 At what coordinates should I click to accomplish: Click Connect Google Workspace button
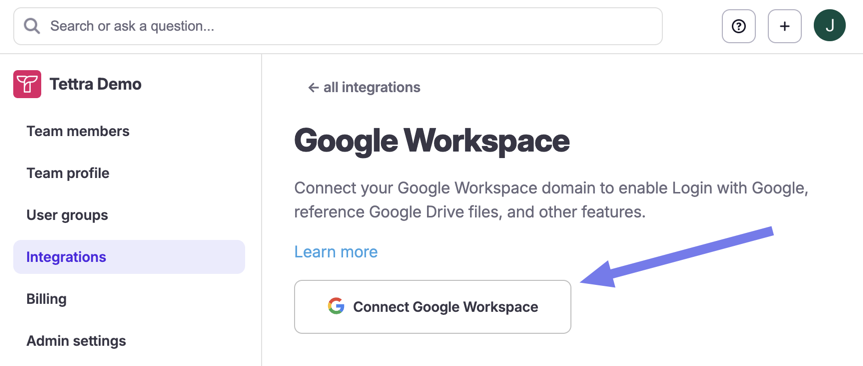[433, 307]
